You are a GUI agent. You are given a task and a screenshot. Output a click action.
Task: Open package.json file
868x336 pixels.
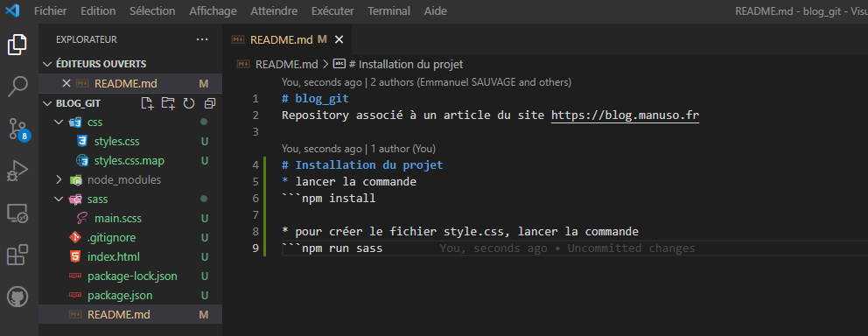(120, 296)
